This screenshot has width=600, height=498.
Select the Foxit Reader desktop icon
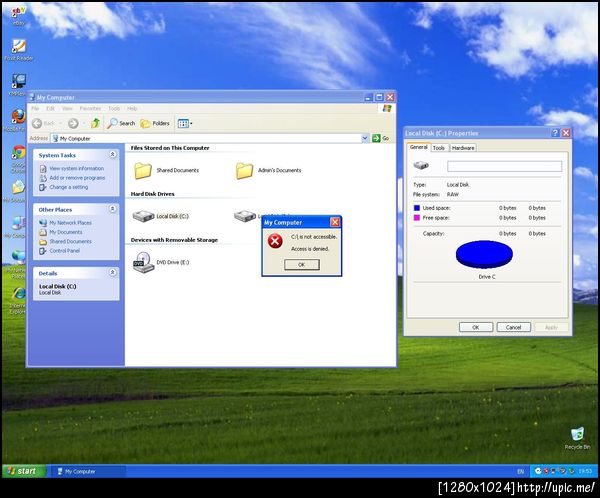(18, 50)
